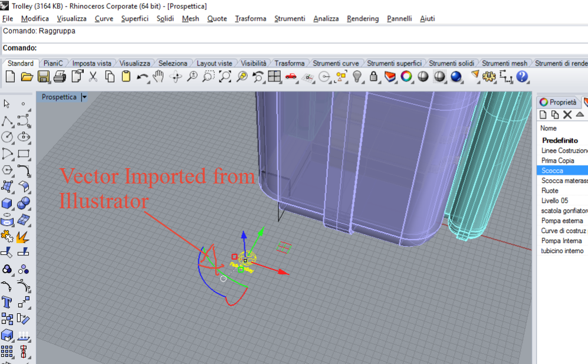Click the Zoom Extents icon

tap(225, 77)
